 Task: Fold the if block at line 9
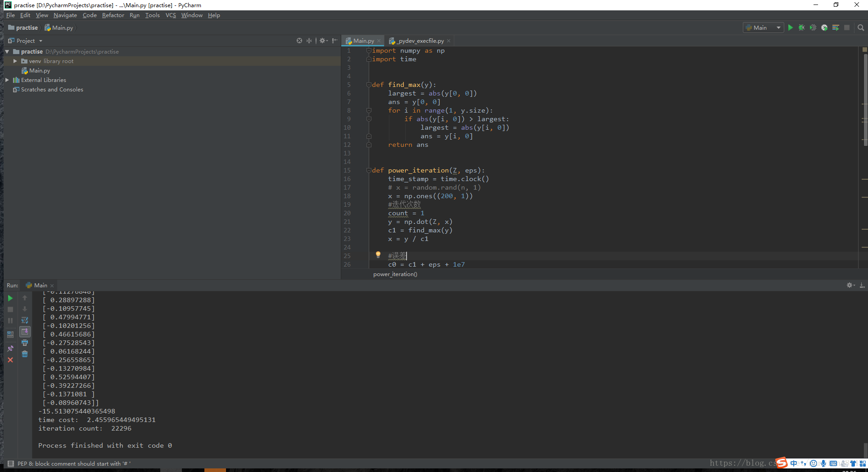tap(369, 119)
